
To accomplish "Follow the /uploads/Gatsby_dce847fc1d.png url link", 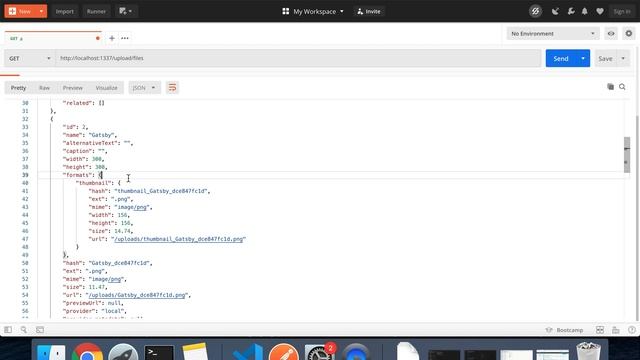I will click(137, 295).
